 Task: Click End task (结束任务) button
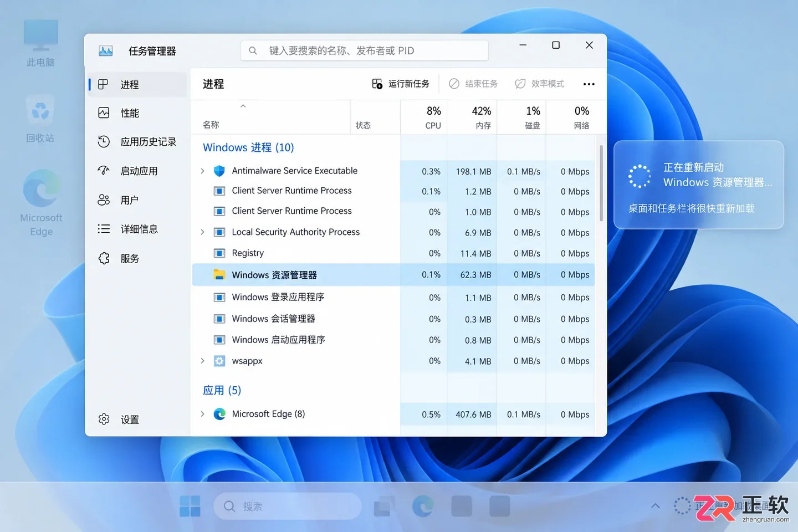pyautogui.click(x=473, y=84)
